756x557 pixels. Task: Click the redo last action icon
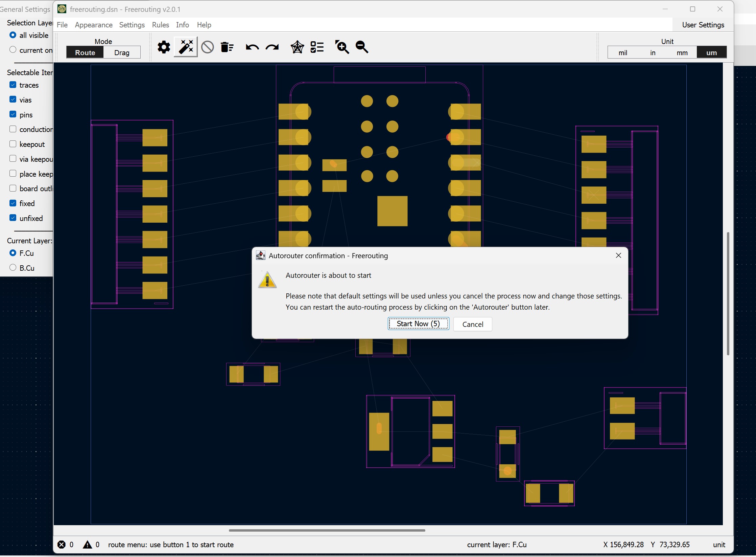point(272,48)
